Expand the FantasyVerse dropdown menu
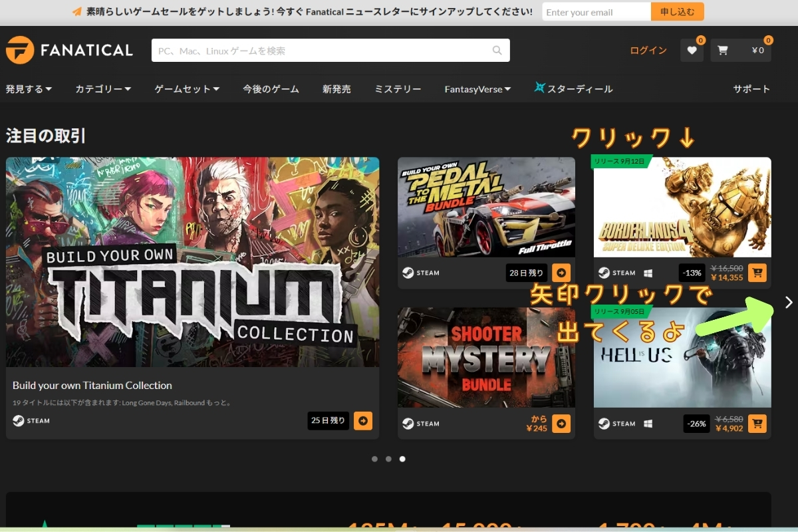 point(477,89)
